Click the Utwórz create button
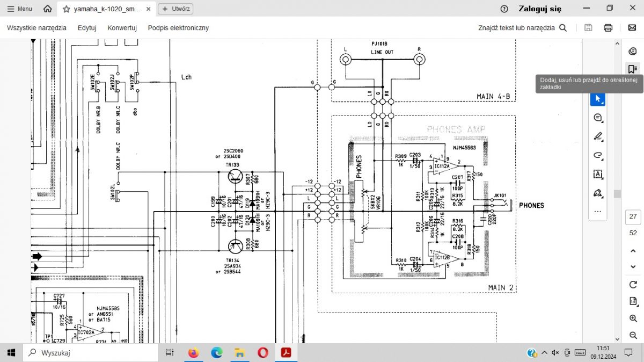 (x=175, y=9)
